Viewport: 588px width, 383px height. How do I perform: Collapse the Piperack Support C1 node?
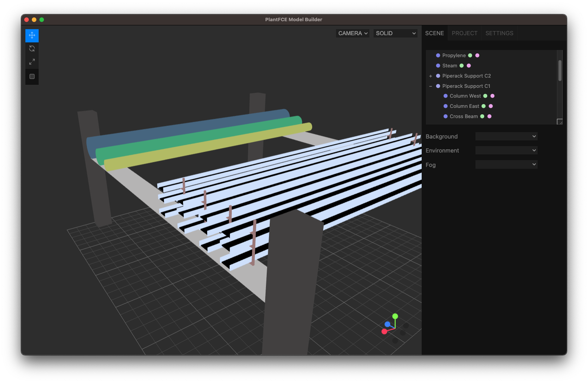(430, 86)
